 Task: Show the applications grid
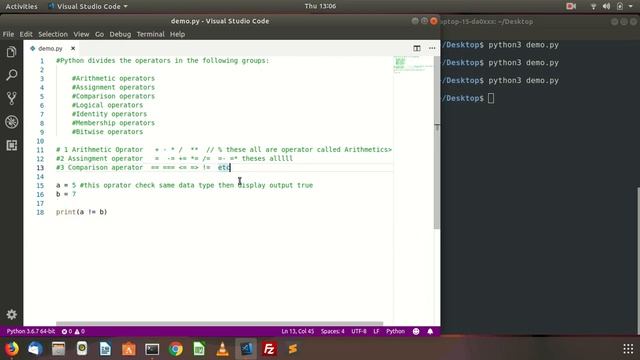(x=628, y=349)
